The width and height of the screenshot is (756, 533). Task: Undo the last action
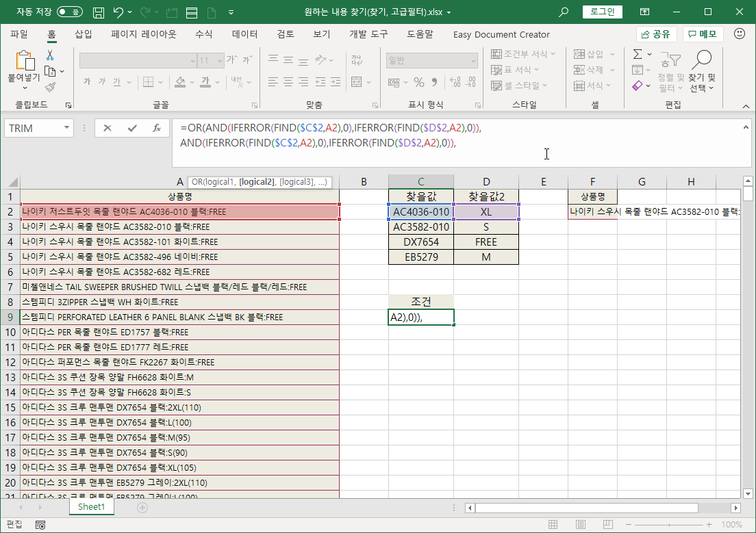coord(118,12)
